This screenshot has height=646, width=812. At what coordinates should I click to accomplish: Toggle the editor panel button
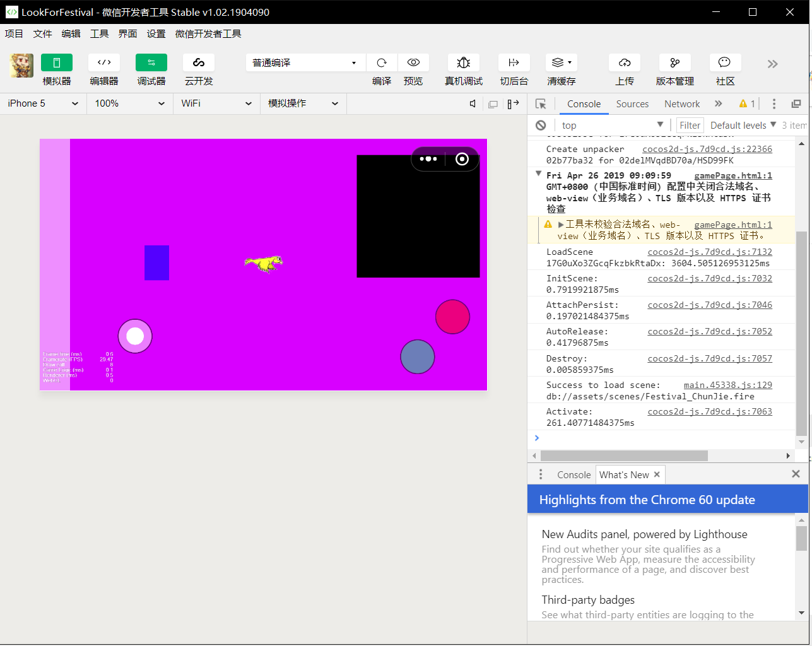pos(104,62)
